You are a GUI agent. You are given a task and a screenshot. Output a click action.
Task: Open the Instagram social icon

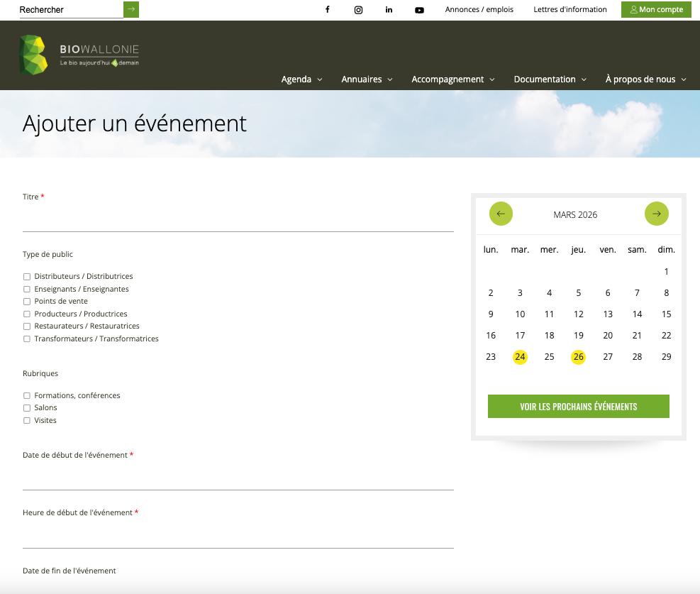[358, 10]
